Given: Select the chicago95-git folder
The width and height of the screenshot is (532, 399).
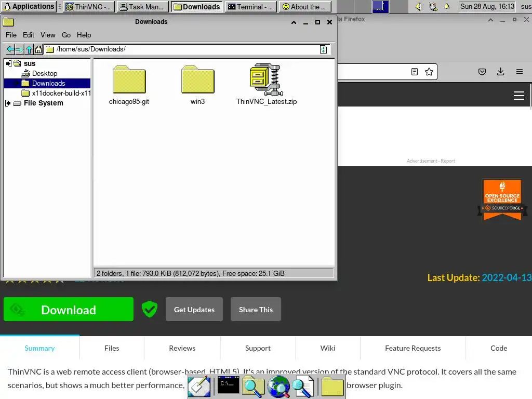Looking at the screenshot, I should pyautogui.click(x=129, y=85).
